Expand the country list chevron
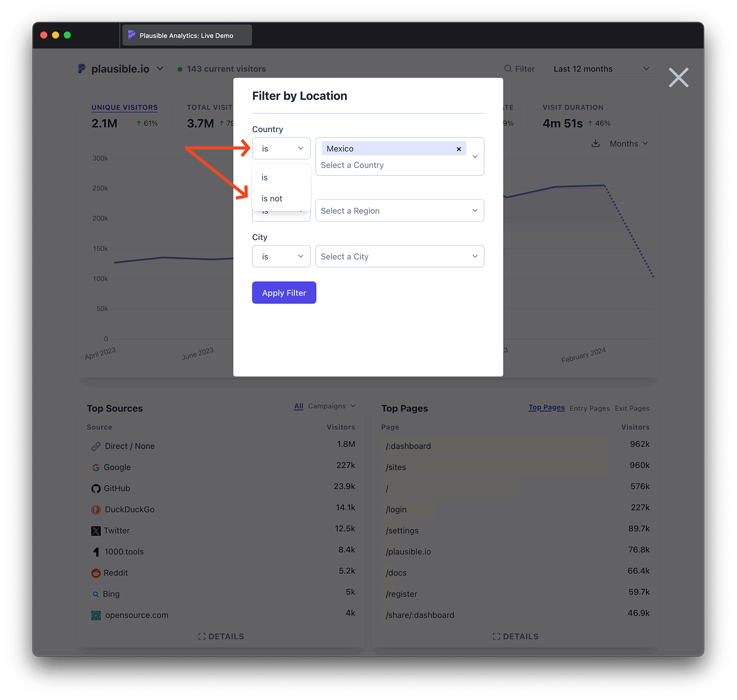737x700 pixels. (475, 157)
